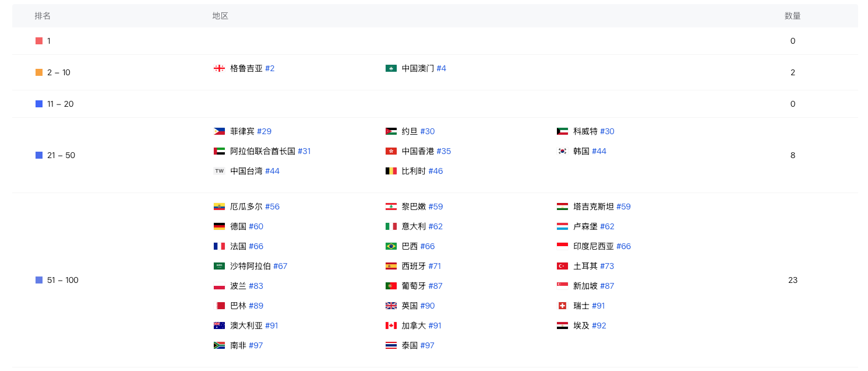
Task: Click the 排名 column header
Action: (x=43, y=16)
